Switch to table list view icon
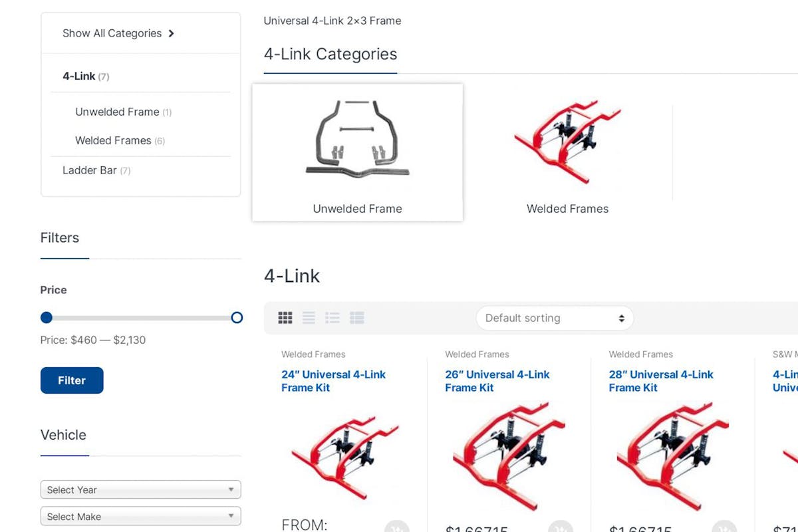Viewport: 798px width, 532px height. [x=357, y=318]
